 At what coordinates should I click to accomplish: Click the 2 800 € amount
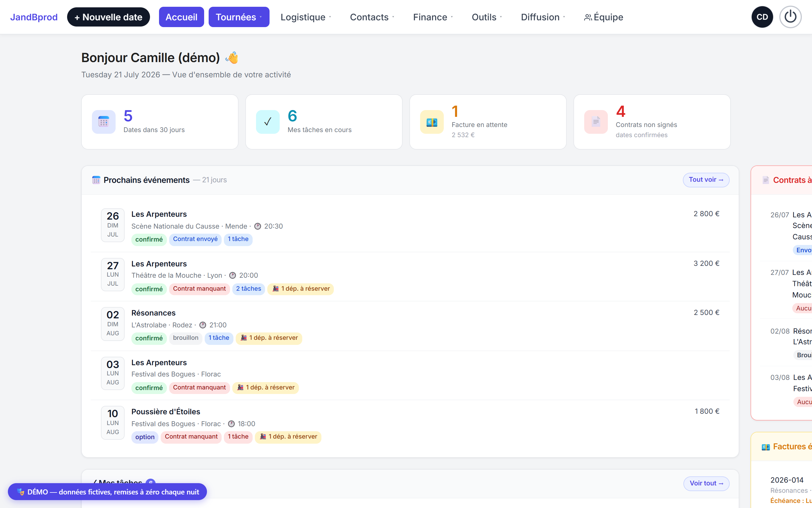(x=706, y=214)
